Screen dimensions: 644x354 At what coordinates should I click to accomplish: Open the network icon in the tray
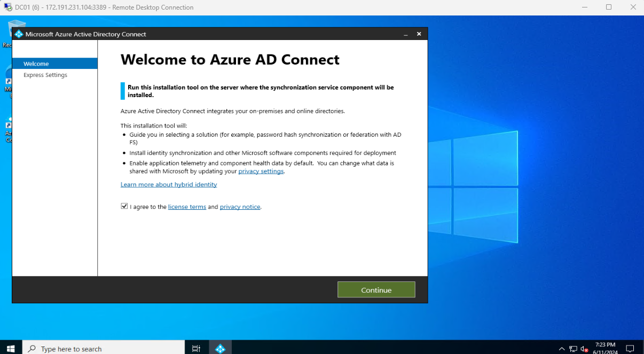click(x=573, y=349)
